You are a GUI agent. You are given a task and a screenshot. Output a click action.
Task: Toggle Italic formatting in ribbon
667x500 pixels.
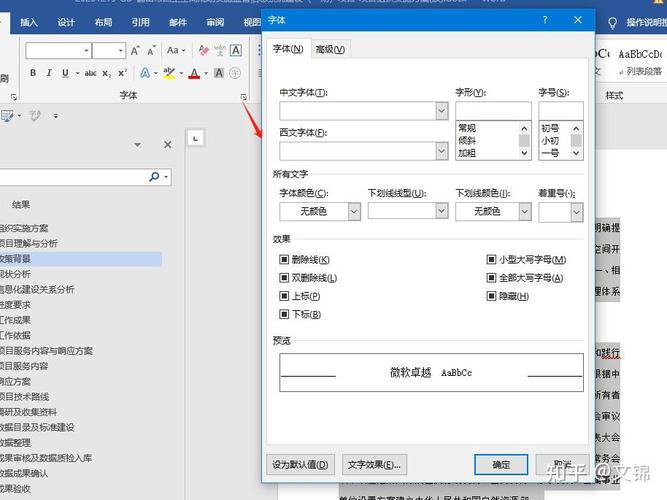coord(49,73)
